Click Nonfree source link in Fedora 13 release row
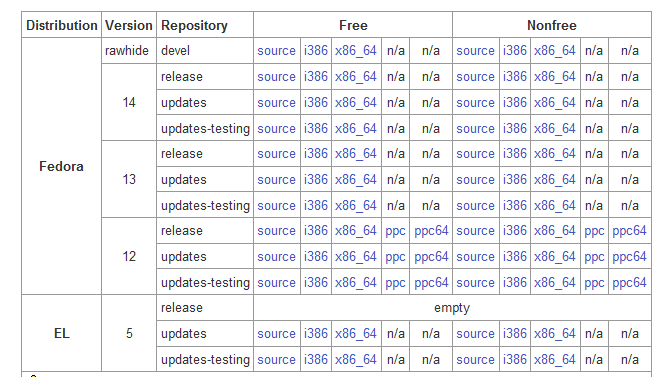 pos(475,153)
